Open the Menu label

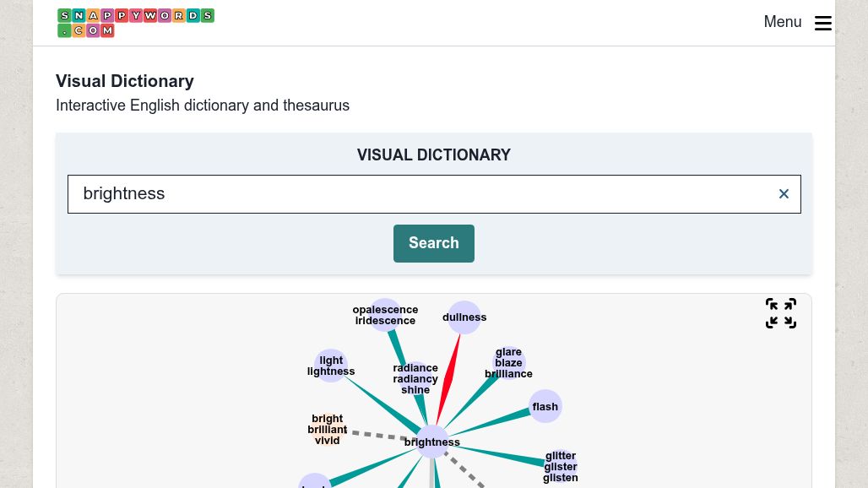click(x=782, y=22)
